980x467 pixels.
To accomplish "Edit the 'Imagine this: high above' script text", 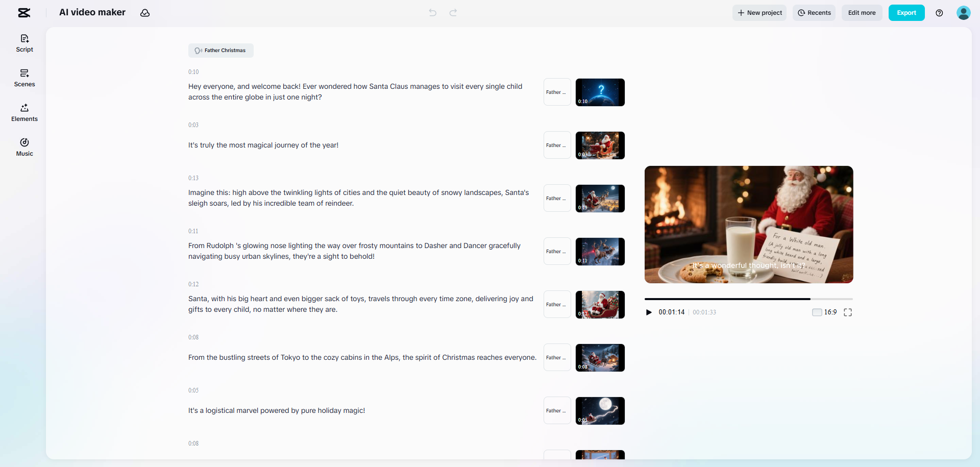I will click(x=358, y=198).
